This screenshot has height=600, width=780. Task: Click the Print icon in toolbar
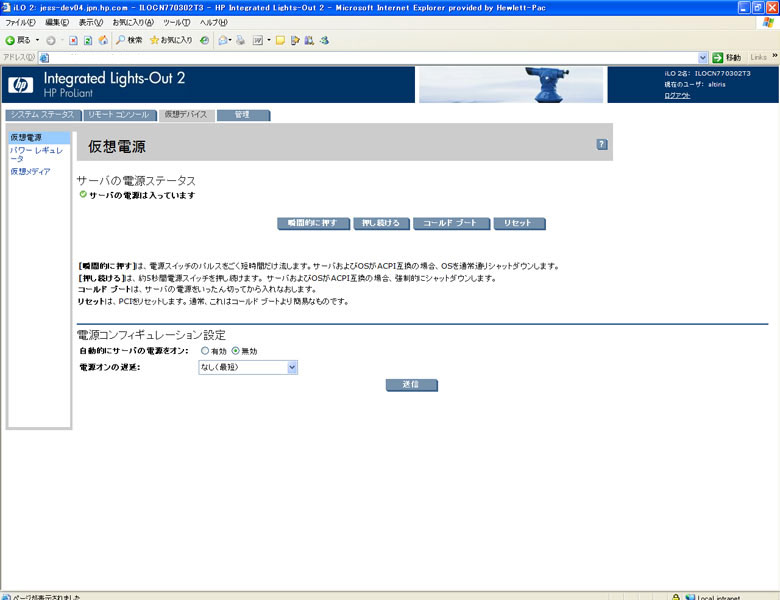point(241,41)
